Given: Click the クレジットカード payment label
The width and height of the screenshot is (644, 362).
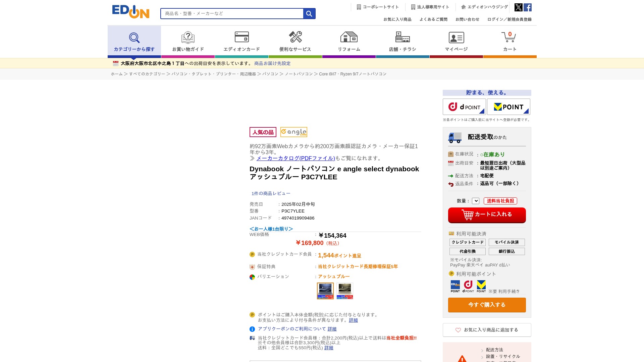Looking at the screenshot, I should click(x=468, y=242).
